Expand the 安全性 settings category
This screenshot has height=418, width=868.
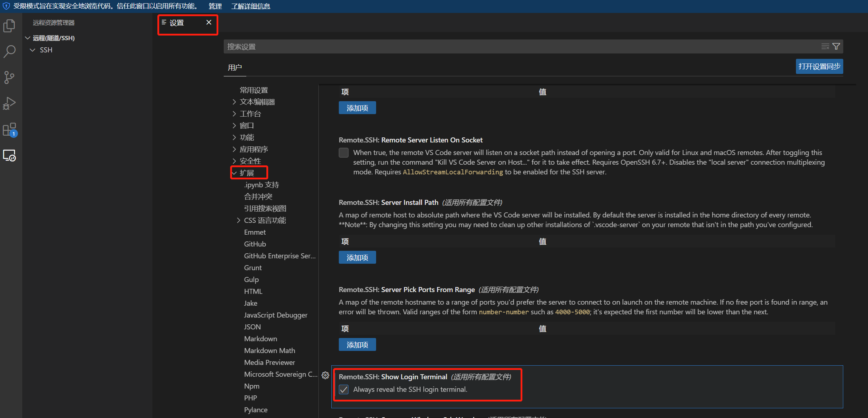point(234,161)
